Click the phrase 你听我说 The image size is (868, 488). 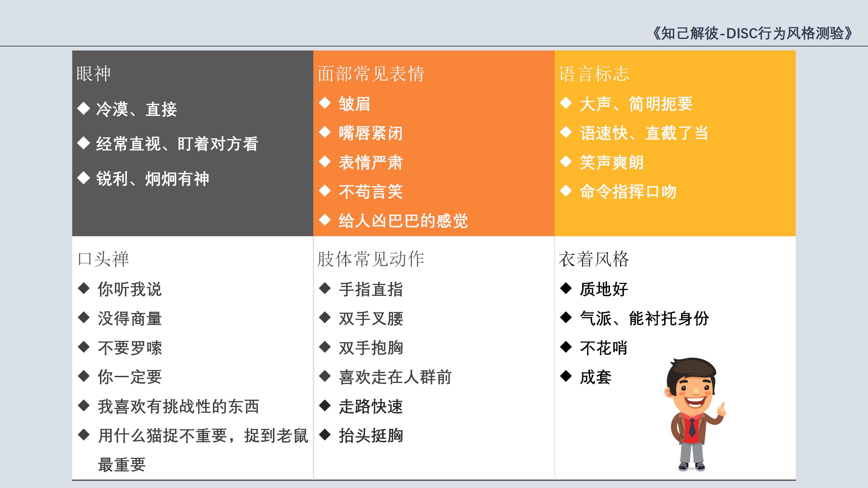click(x=130, y=289)
